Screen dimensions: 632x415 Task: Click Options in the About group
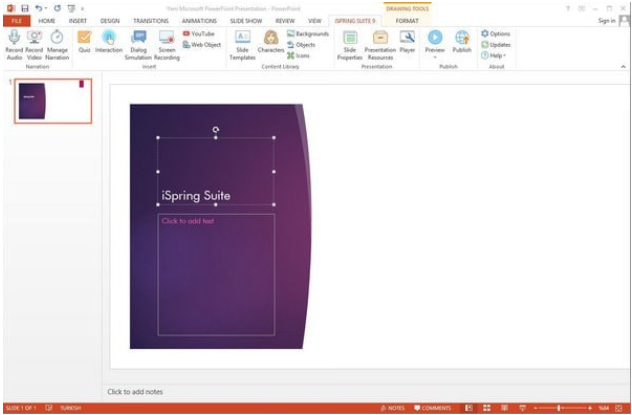click(x=496, y=34)
